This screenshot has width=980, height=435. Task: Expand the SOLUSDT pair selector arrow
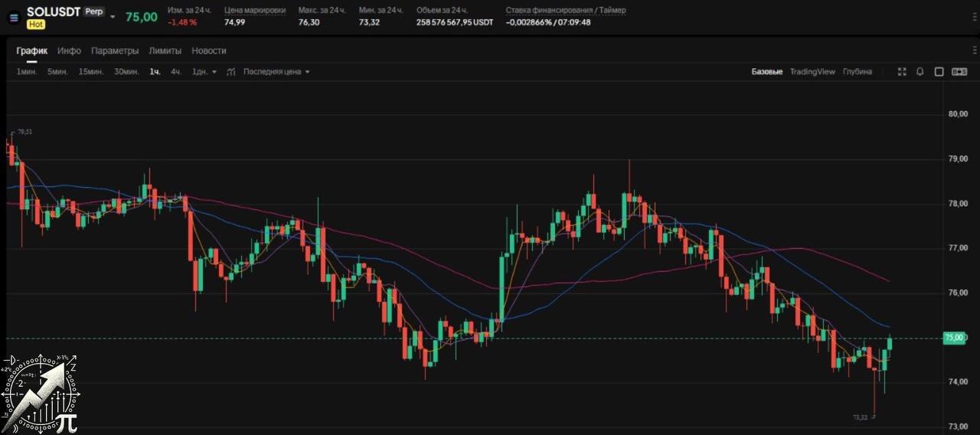113,17
